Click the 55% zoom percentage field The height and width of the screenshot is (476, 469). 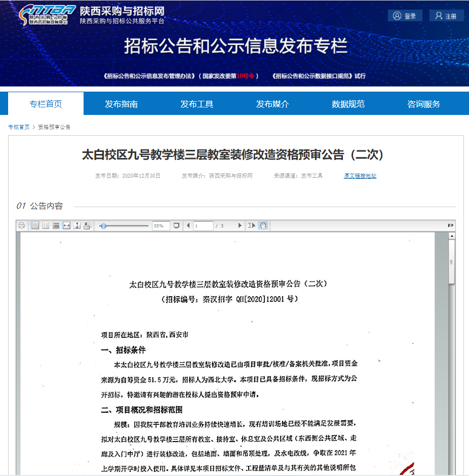(160, 226)
